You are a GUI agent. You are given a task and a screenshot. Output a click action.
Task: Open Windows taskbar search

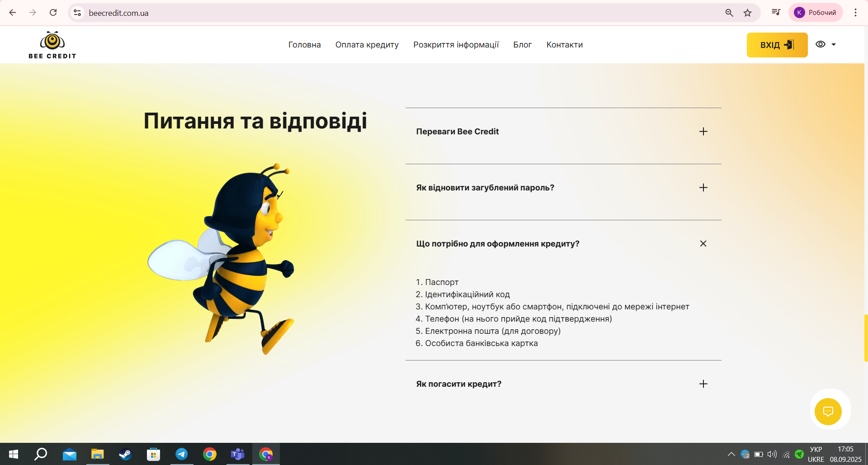(x=41, y=454)
